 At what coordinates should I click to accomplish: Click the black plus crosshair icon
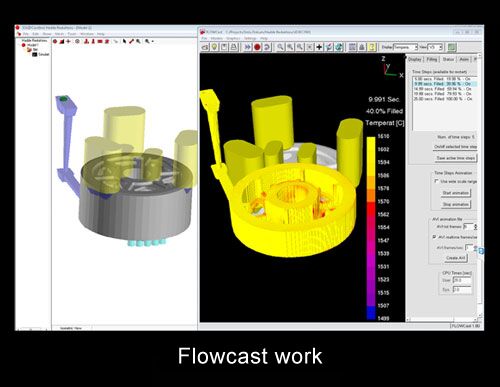(319, 47)
